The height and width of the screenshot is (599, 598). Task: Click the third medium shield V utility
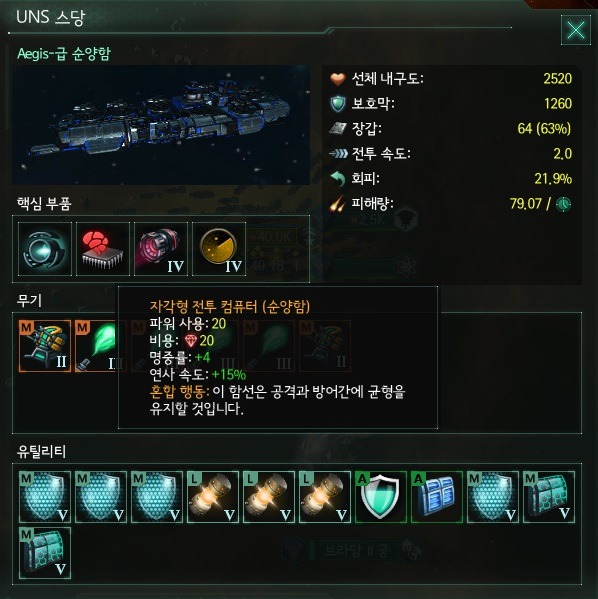[x=157, y=497]
